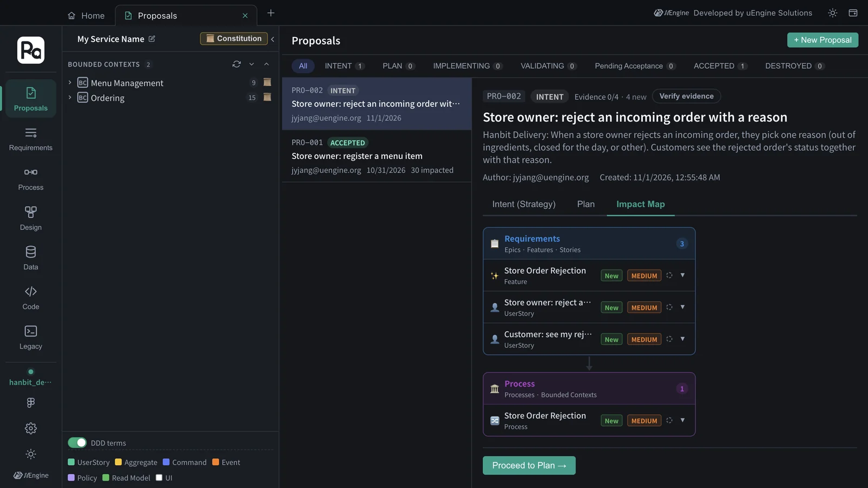Open the Data sidebar section
868x488 pixels.
tap(31, 258)
